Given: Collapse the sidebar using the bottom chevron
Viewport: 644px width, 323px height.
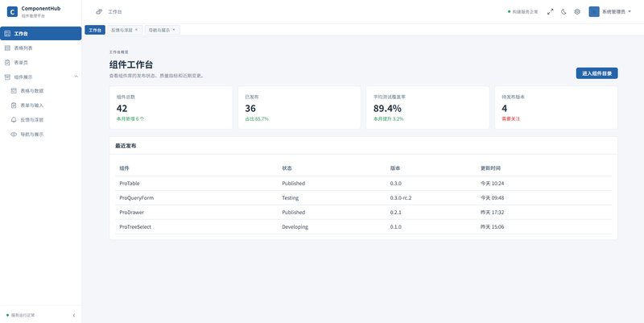Looking at the screenshot, I should click(x=74, y=315).
